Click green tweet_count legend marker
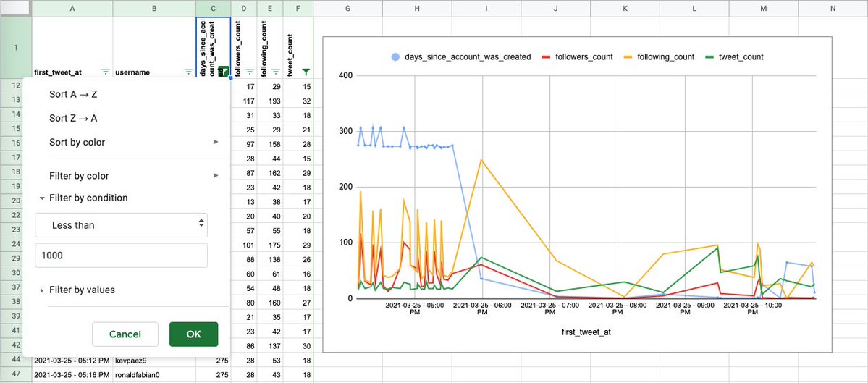The height and width of the screenshot is (383, 868). 709,57
